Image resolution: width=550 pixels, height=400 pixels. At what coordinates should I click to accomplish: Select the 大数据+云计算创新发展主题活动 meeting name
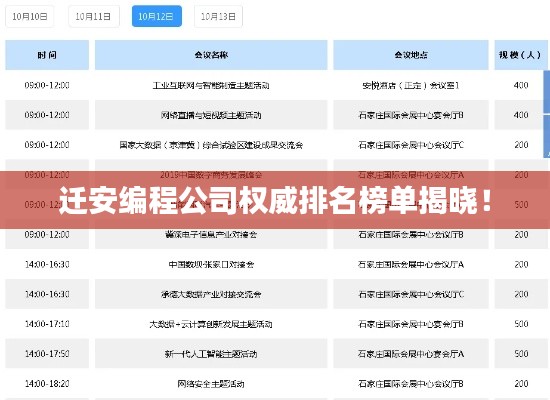[211, 324]
